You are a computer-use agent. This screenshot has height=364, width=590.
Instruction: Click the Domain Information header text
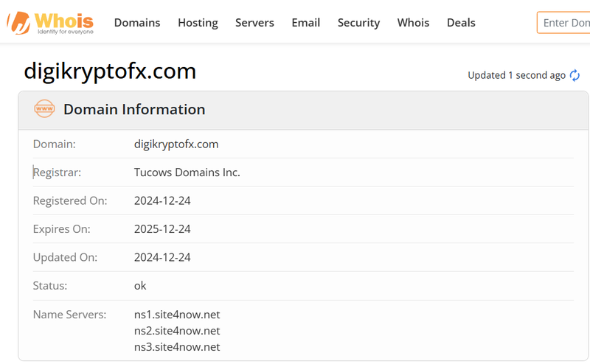tap(134, 110)
